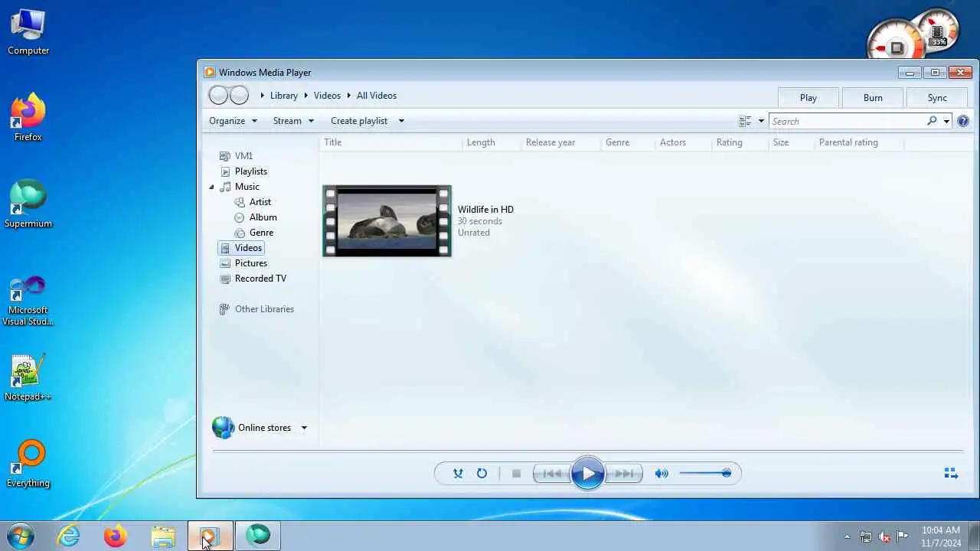Click the Stop playback button

point(516,473)
